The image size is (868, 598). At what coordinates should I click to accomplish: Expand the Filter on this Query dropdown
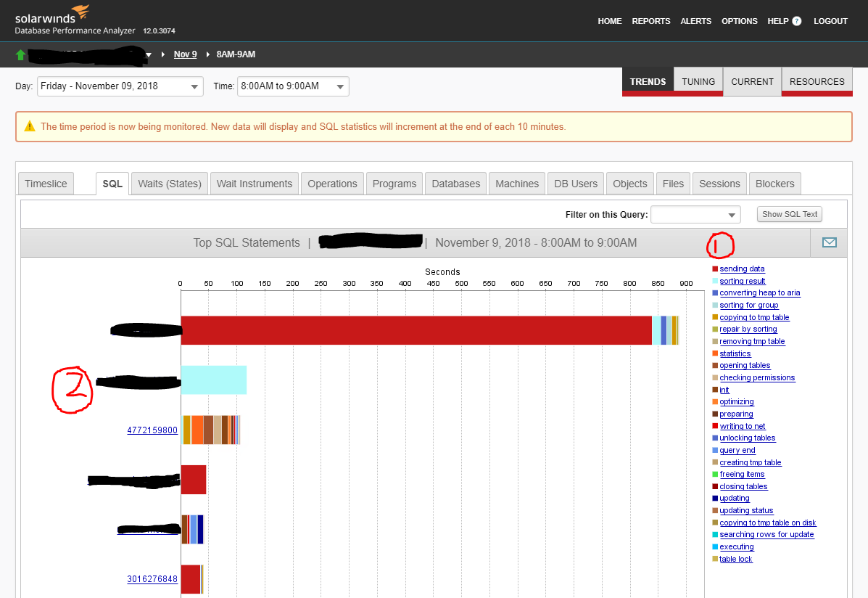pos(695,215)
